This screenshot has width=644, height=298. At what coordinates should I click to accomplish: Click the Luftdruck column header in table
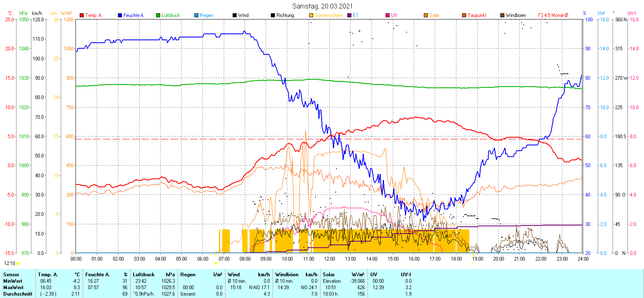tap(144, 275)
